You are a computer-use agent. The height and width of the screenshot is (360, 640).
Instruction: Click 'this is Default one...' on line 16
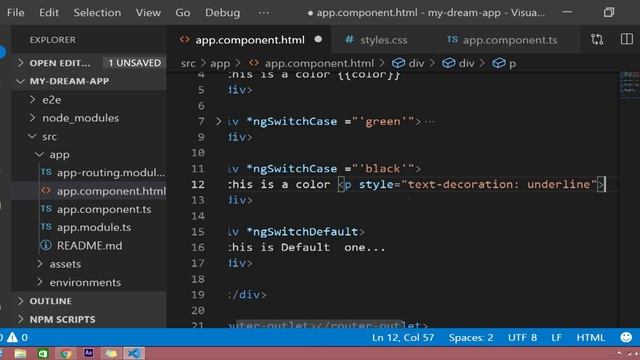click(x=307, y=247)
